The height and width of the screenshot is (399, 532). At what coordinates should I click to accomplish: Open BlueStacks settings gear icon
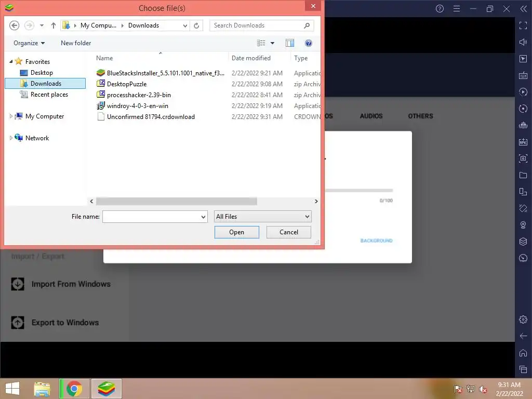coord(523,320)
